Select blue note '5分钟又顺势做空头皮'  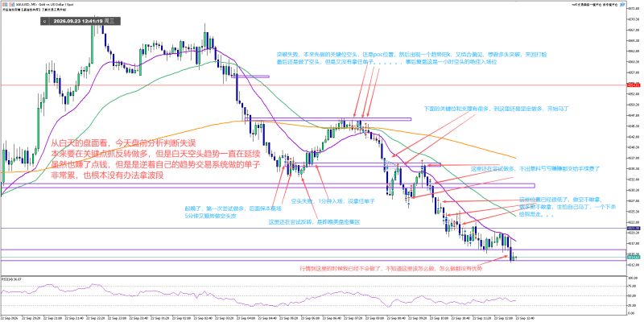coord(210,215)
